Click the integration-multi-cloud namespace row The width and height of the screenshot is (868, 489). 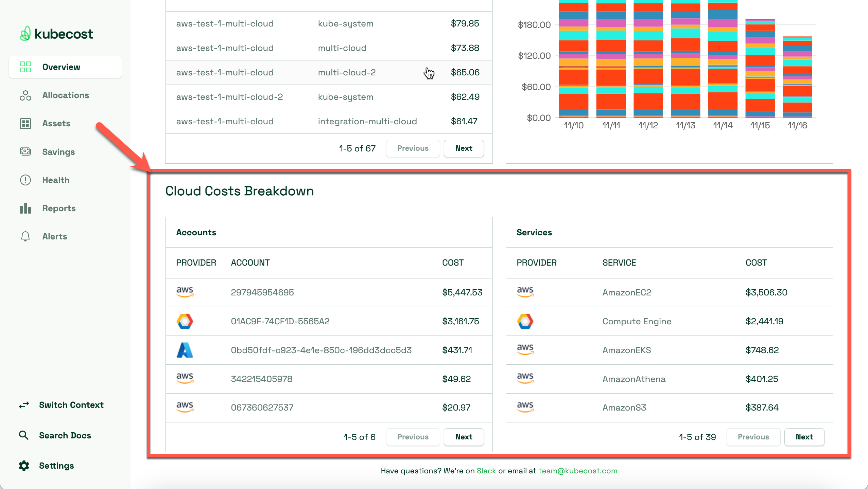tap(329, 121)
